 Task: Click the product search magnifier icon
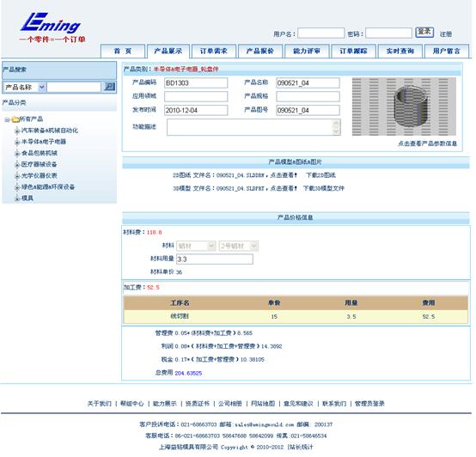(109, 87)
